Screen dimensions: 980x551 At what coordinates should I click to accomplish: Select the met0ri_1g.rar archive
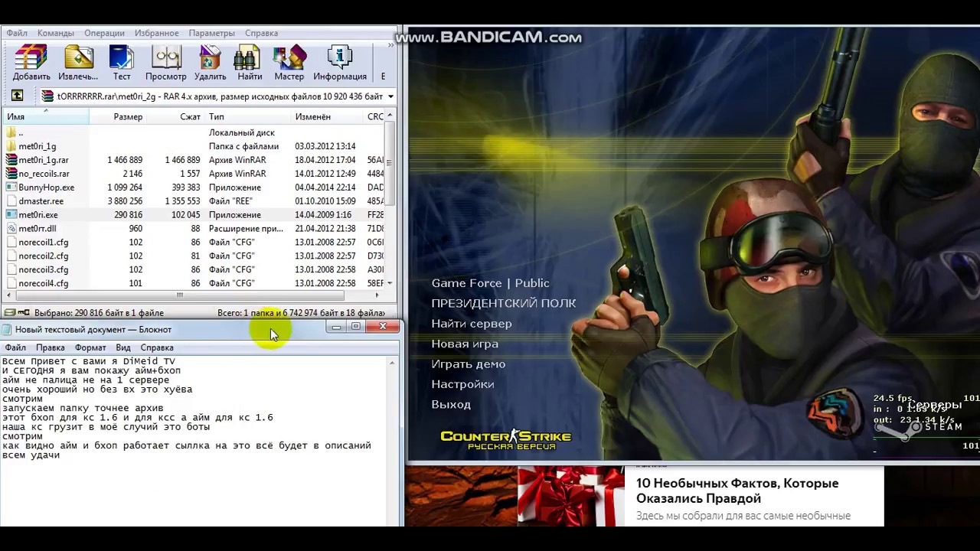coord(194,160)
